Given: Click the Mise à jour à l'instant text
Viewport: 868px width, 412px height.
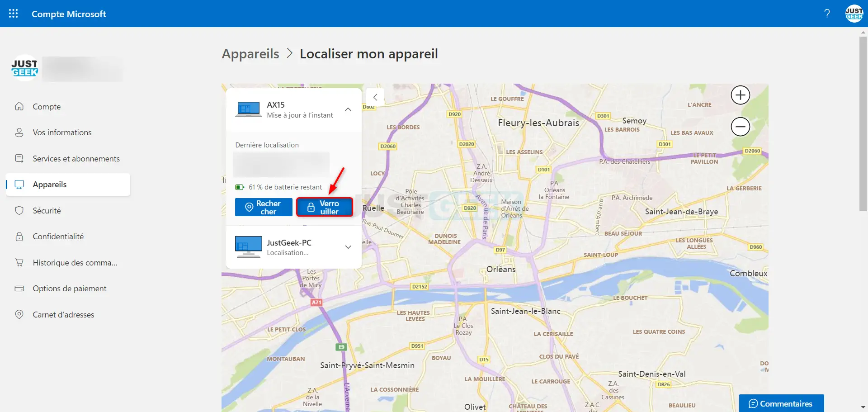Looking at the screenshot, I should (x=300, y=115).
